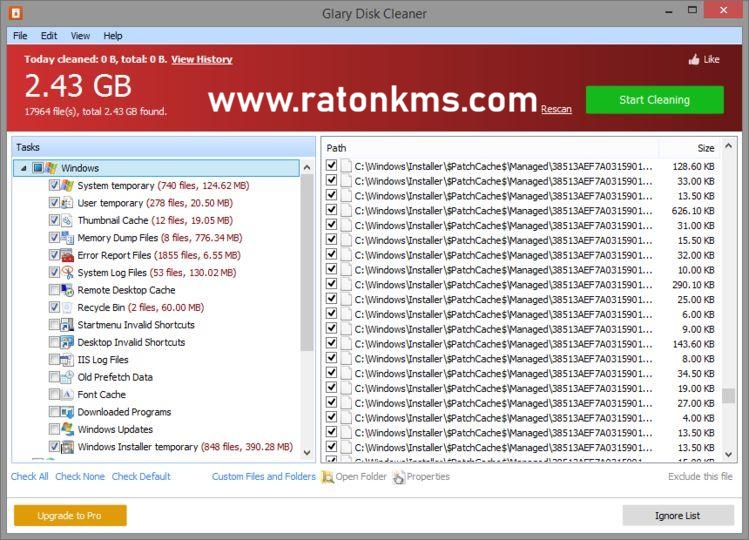Select the Downloaded Programs icon

tap(67, 412)
